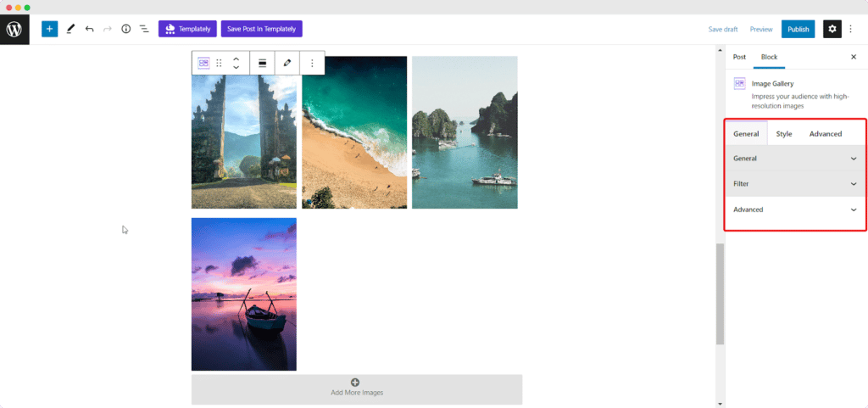This screenshot has height=408, width=868.
Task: Open the block inserter plus button
Action: tap(49, 29)
